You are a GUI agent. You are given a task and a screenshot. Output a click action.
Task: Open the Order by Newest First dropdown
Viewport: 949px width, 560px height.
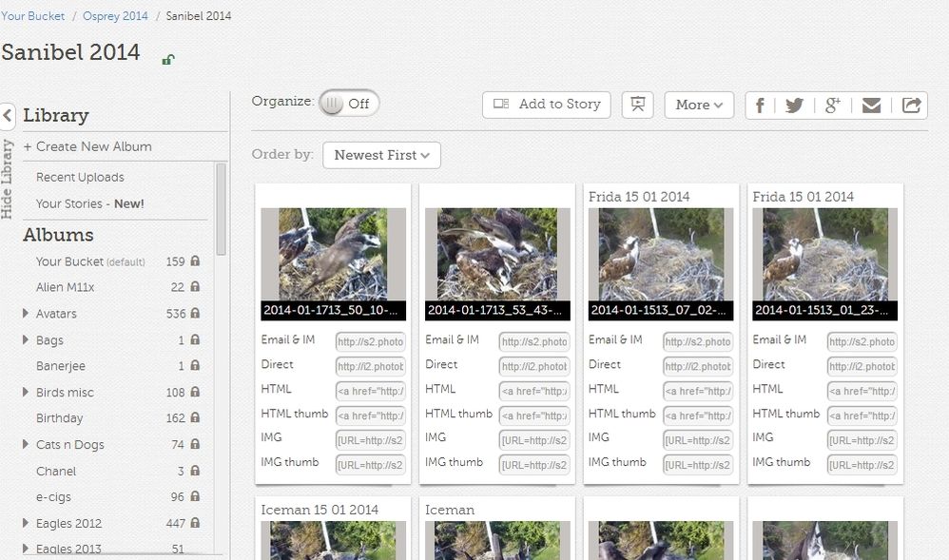pyautogui.click(x=382, y=155)
